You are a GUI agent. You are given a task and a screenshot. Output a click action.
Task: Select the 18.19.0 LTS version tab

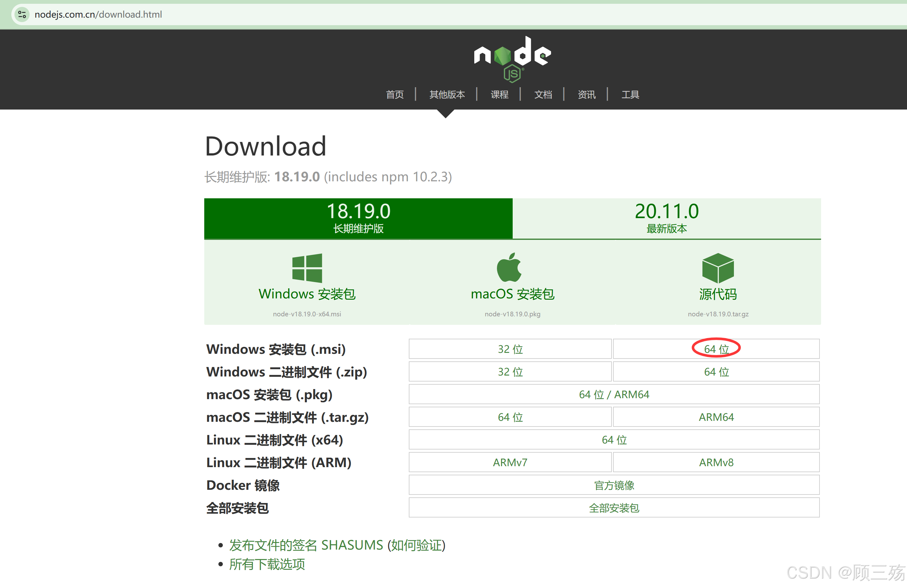(x=358, y=218)
